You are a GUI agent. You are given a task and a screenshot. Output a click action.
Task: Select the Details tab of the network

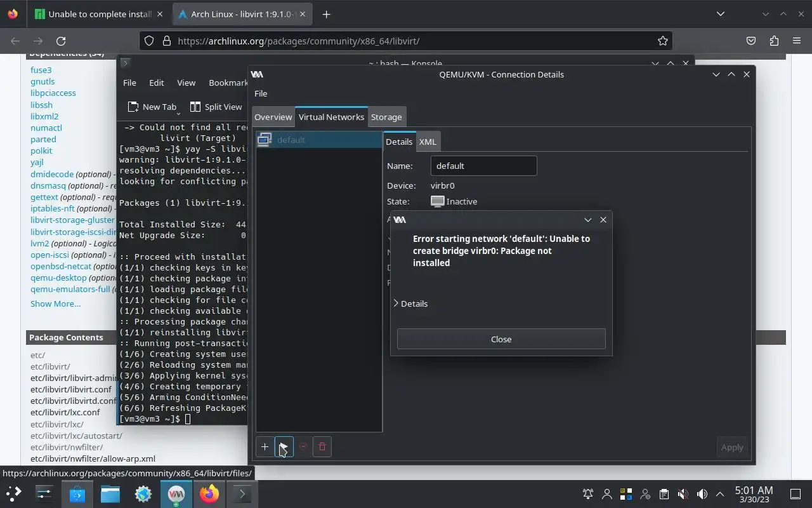pyautogui.click(x=399, y=142)
